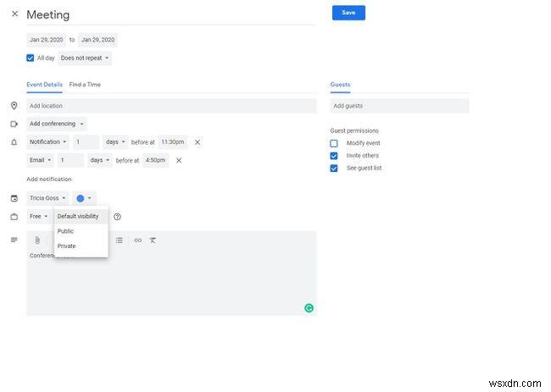Image resolution: width=551 pixels, height=392 pixels.
Task: Click the Add guests field
Action: (x=399, y=106)
